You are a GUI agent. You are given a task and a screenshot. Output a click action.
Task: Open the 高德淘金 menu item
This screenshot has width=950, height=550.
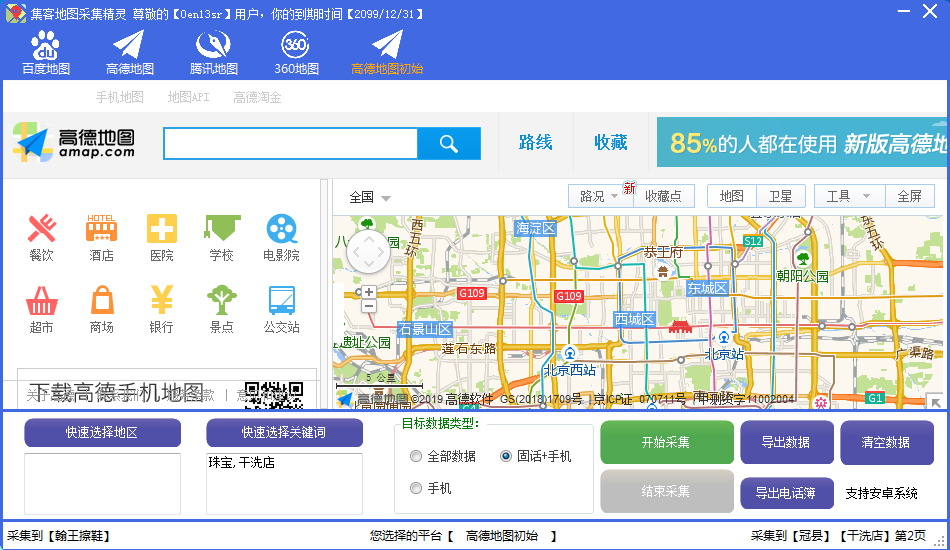(x=257, y=97)
